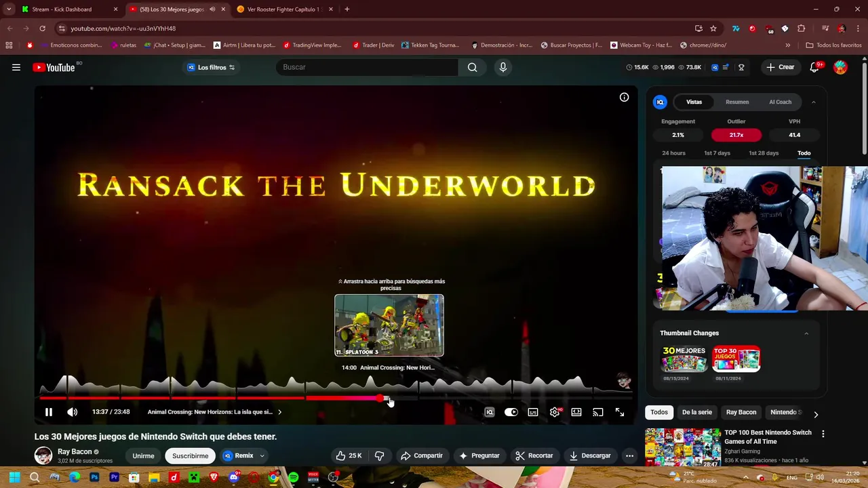
Task: Download the video with Descargar
Action: (x=590, y=455)
